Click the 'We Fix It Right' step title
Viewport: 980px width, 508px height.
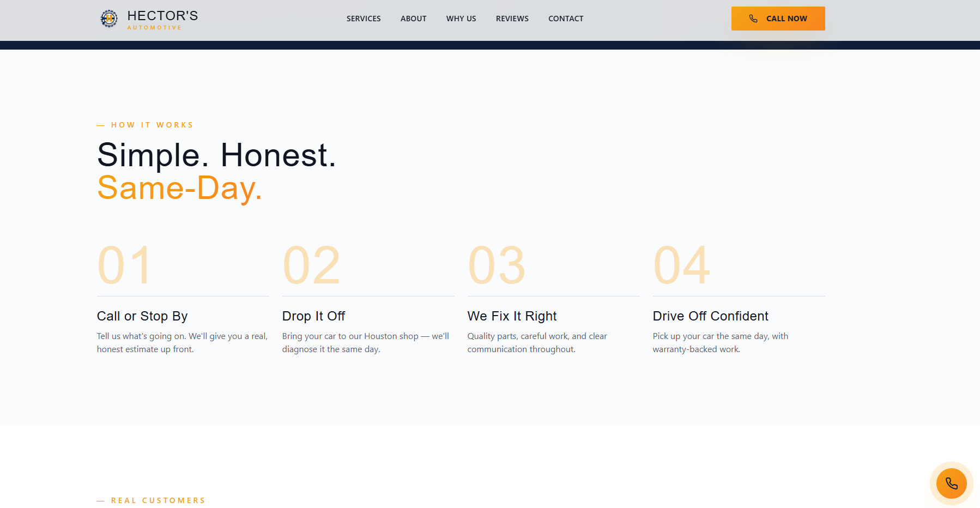coord(512,316)
